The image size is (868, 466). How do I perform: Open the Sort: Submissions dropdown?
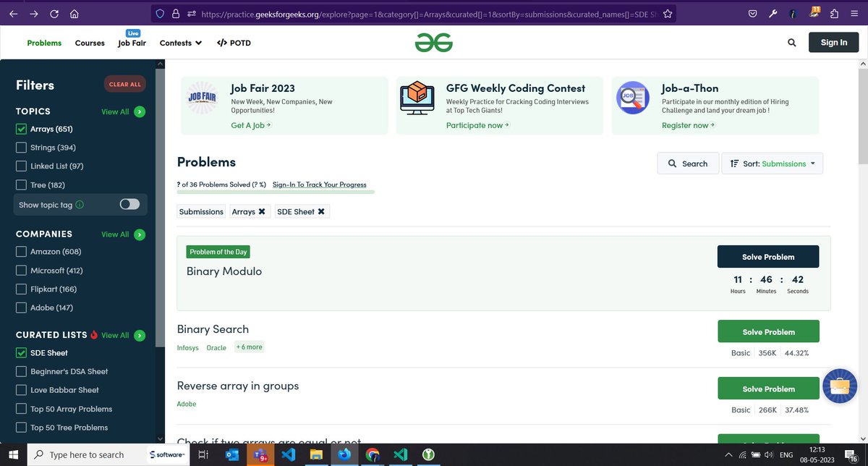click(x=772, y=164)
